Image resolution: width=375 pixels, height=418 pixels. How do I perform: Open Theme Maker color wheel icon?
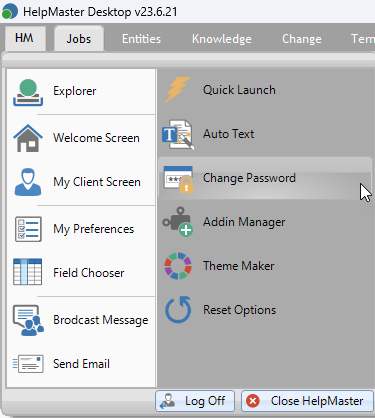tap(178, 266)
